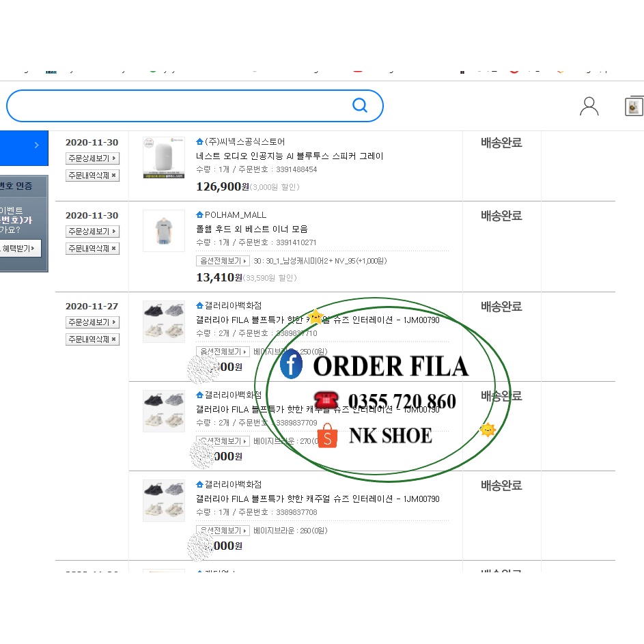This screenshot has width=644, height=644.
Task: Expand 옵션전체보기 for the POLHAM hoodie order
Action: click(223, 260)
